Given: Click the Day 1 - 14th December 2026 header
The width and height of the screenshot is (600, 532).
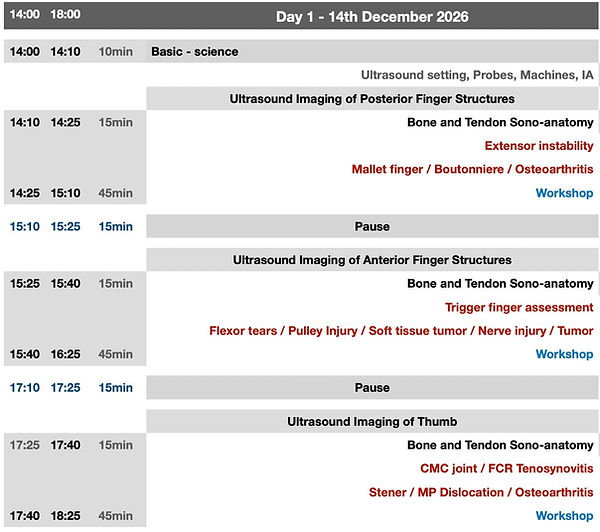Looking at the screenshot, I should tap(372, 16).
